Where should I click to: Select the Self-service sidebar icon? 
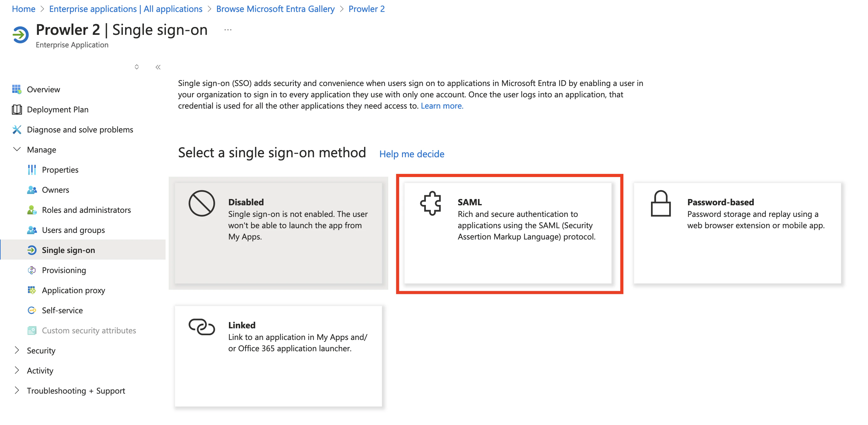pyautogui.click(x=32, y=310)
